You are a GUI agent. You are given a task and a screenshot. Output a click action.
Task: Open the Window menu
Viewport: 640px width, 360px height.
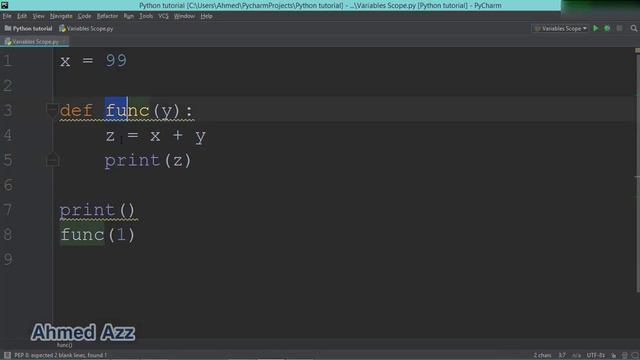point(184,16)
